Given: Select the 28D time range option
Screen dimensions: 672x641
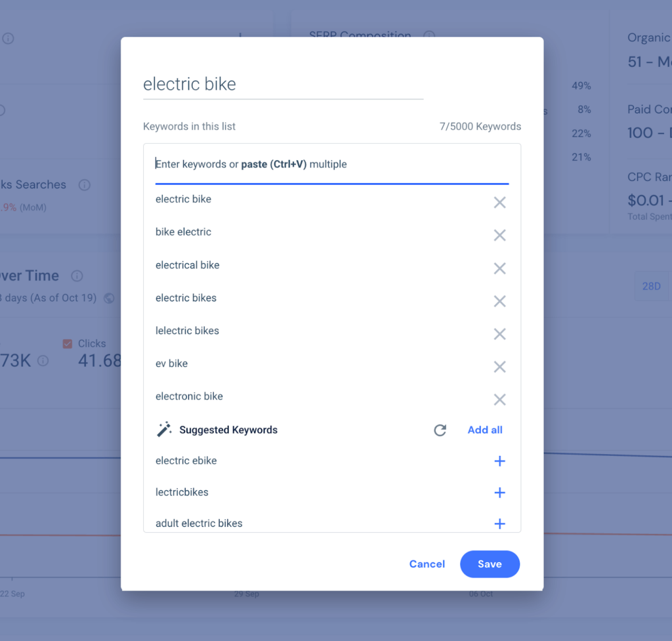Looking at the screenshot, I should tap(651, 286).
